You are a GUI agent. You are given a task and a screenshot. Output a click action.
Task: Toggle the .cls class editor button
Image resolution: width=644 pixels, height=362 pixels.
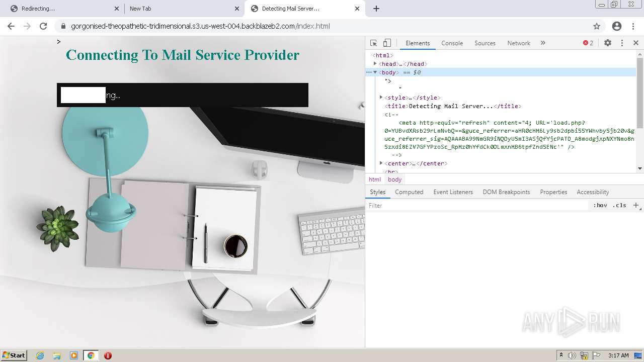[x=619, y=205]
